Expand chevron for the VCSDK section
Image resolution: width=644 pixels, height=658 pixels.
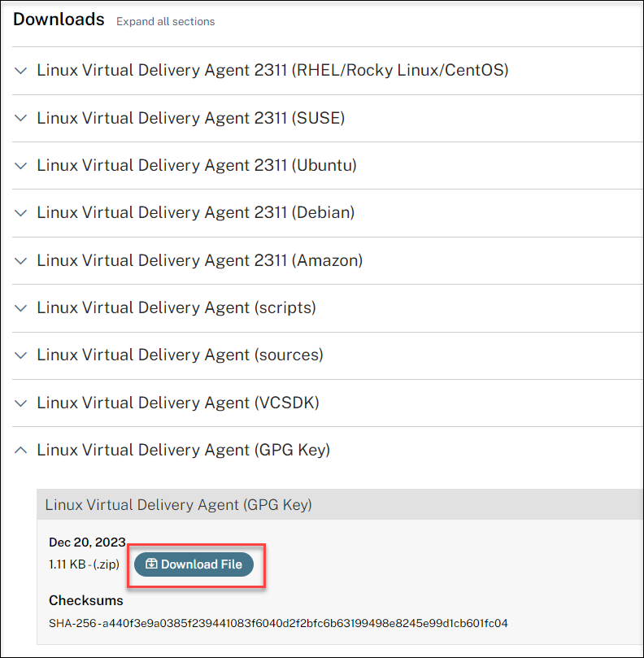(21, 403)
